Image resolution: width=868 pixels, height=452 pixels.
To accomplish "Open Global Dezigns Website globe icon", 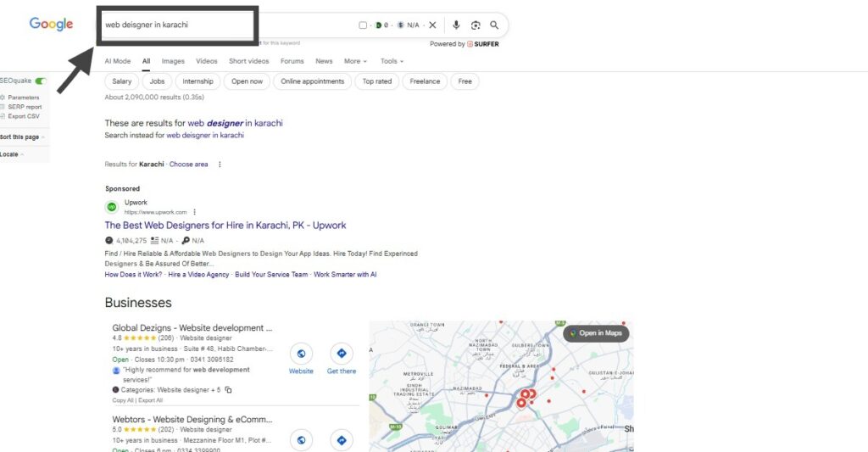I will click(x=301, y=354).
